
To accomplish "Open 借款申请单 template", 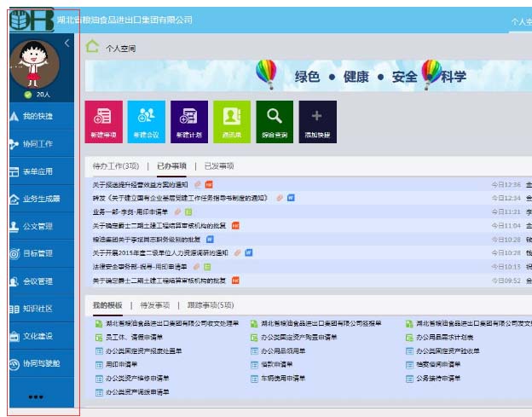I will (x=276, y=364).
